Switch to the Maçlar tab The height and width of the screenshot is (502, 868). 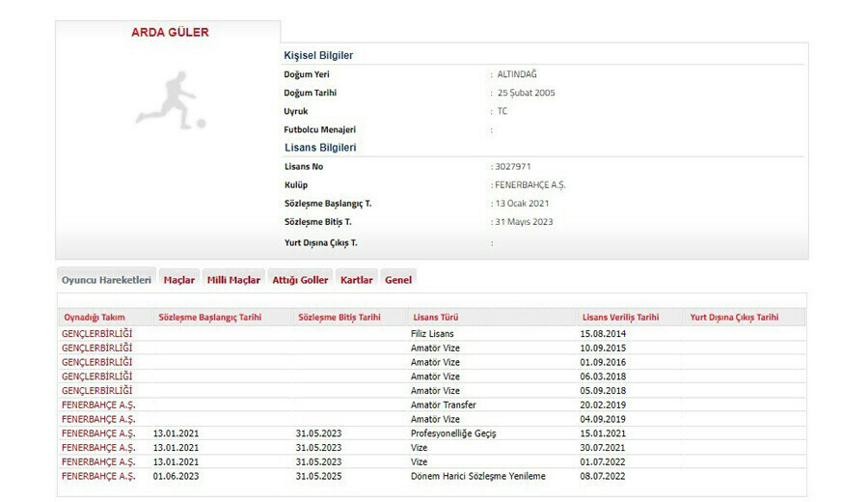[178, 280]
